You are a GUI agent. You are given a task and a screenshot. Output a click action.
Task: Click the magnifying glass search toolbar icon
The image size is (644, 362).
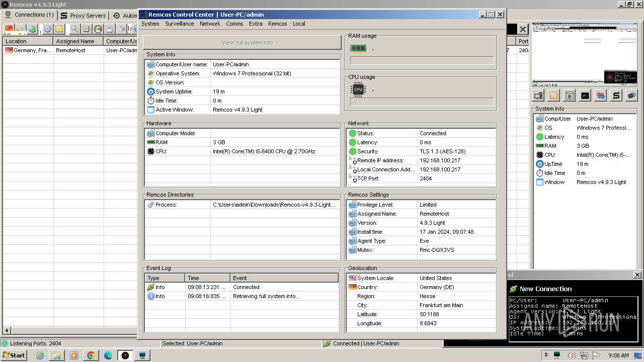click(x=74, y=29)
